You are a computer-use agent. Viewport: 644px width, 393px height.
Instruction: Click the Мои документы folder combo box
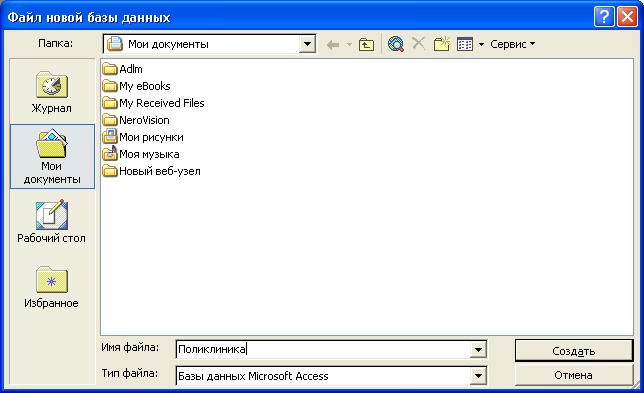(x=209, y=44)
